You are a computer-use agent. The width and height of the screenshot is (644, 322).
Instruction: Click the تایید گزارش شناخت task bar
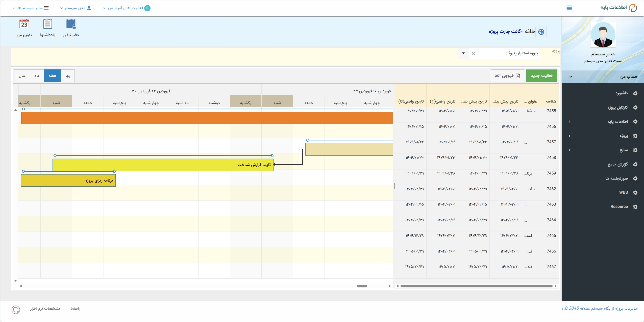tap(163, 165)
